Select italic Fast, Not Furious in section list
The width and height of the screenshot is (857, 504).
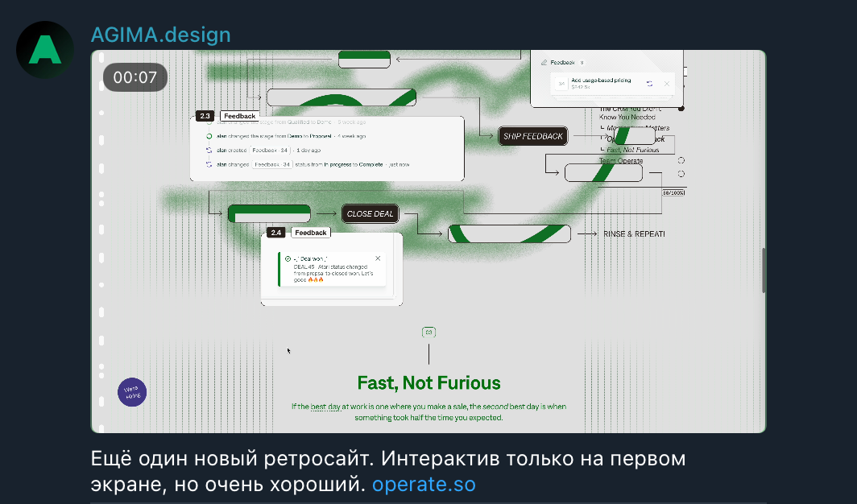(633, 150)
